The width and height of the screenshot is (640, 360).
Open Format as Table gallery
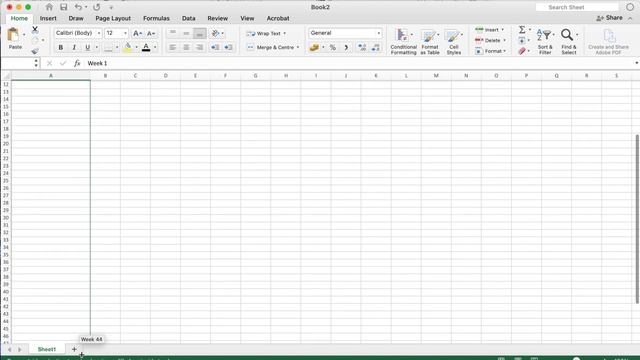430,41
